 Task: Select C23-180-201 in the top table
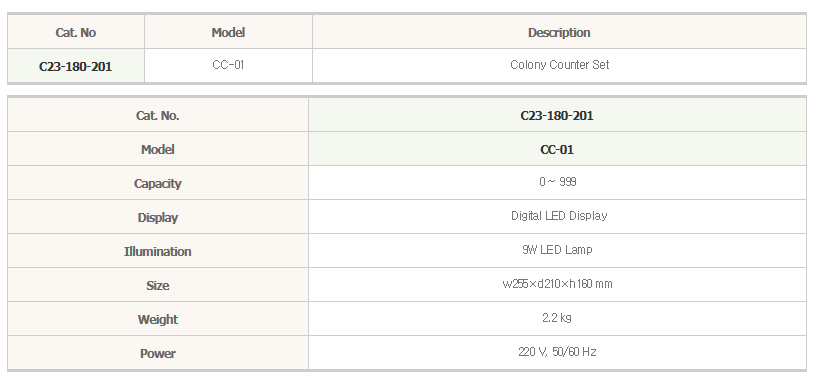[x=76, y=67]
